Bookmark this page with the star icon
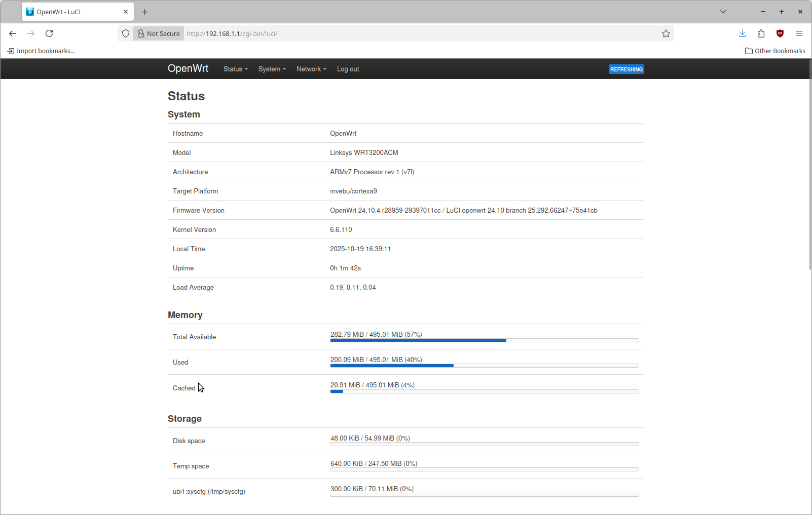812x515 pixels. click(x=666, y=33)
